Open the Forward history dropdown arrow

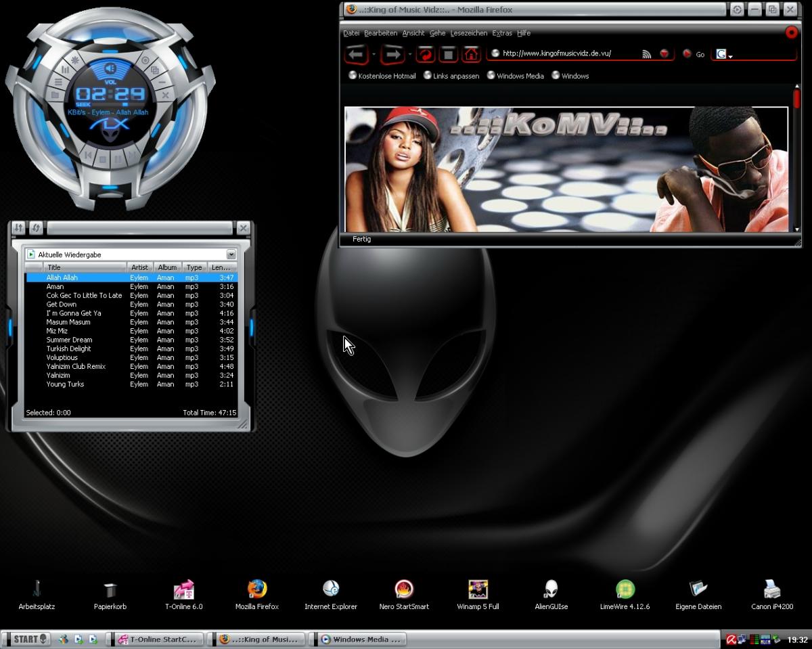(410, 54)
